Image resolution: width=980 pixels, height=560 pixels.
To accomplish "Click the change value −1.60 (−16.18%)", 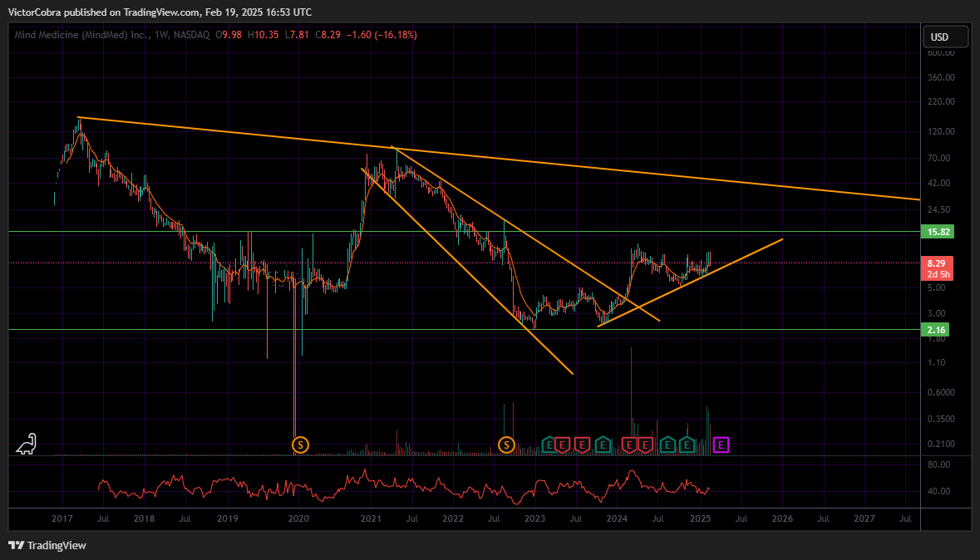I will point(381,35).
